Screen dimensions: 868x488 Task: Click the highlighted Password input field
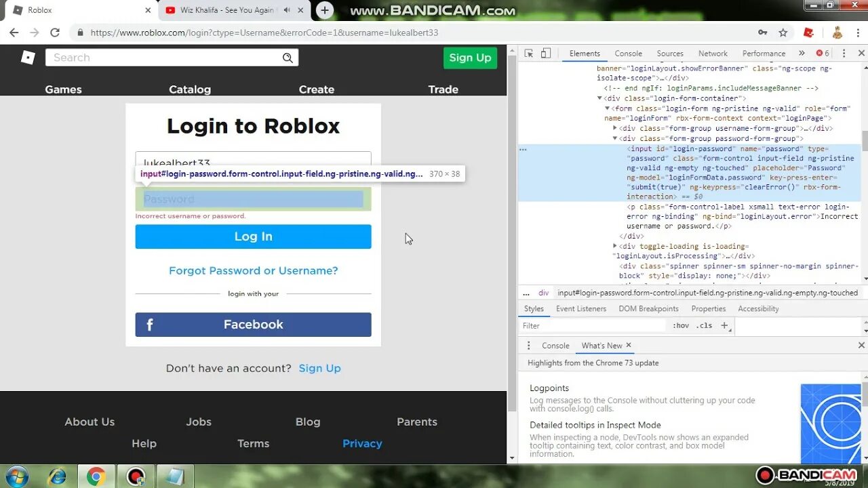[254, 199]
